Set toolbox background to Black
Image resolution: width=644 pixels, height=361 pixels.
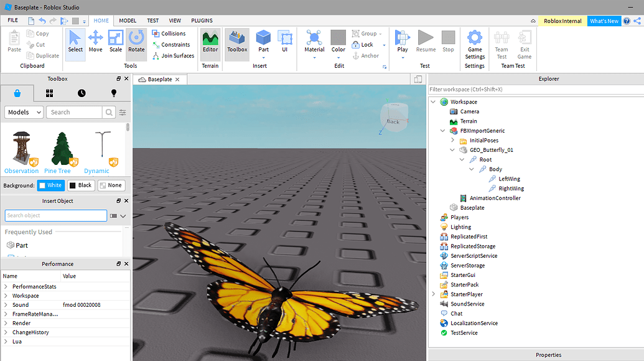80,185
